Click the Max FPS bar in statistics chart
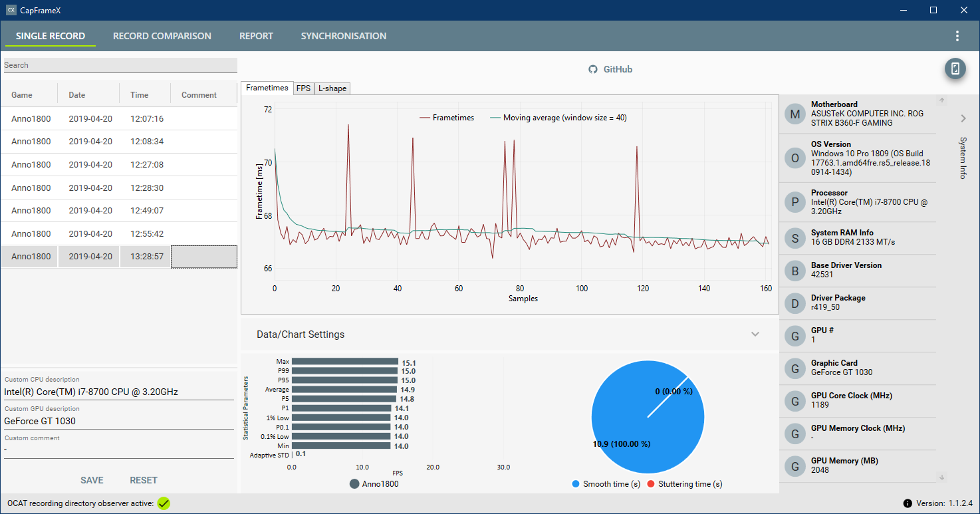The image size is (980, 514). click(x=345, y=362)
